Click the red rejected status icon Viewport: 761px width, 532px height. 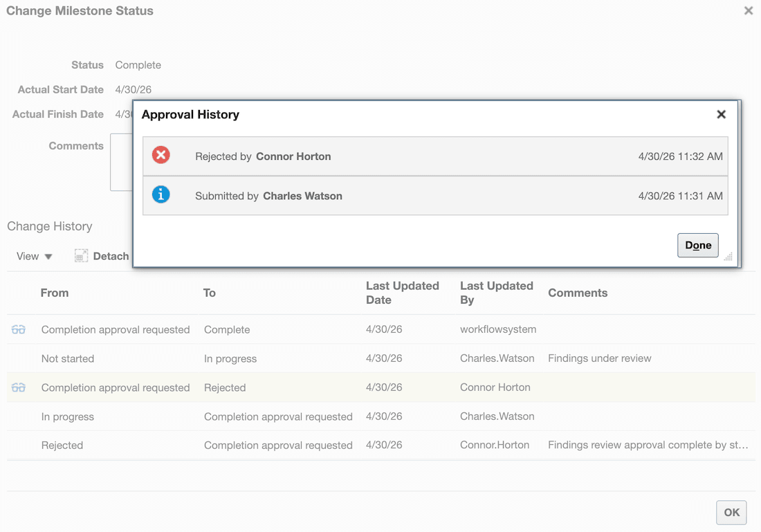pos(161,156)
